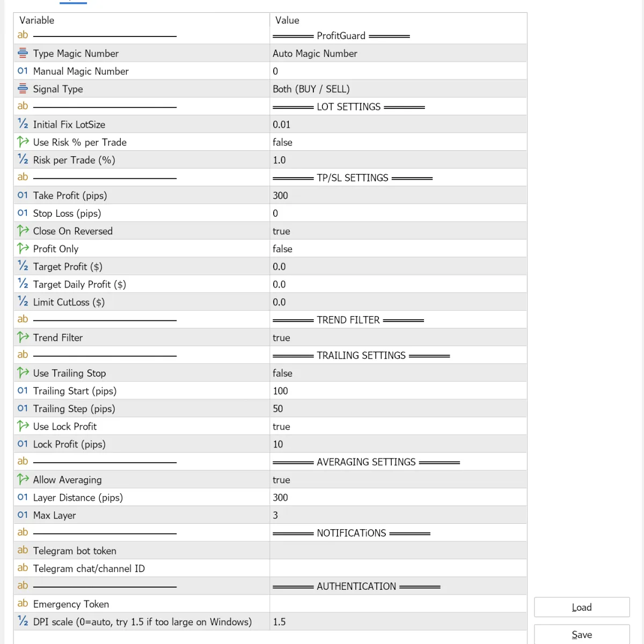The width and height of the screenshot is (644, 644).
Task: Click the empty Telegram chat/channel ID value field
Action: 398,568
